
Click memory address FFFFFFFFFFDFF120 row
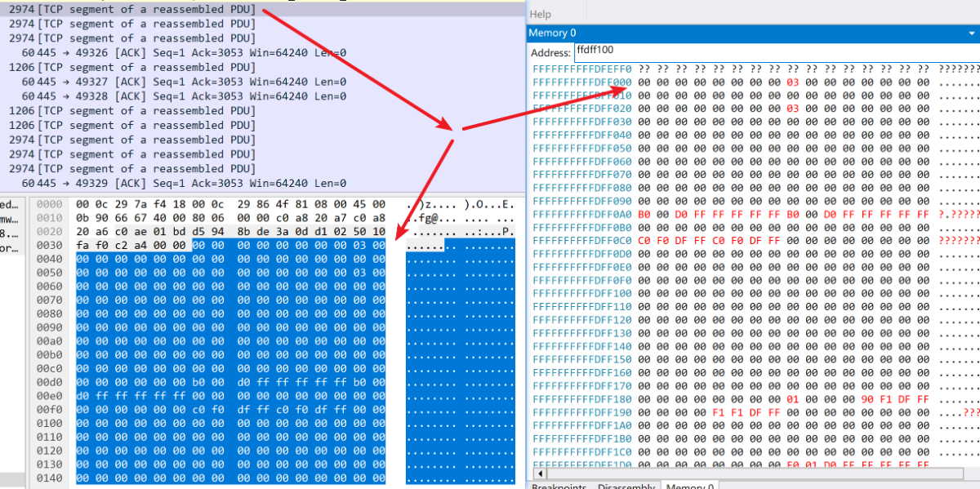pos(755,319)
